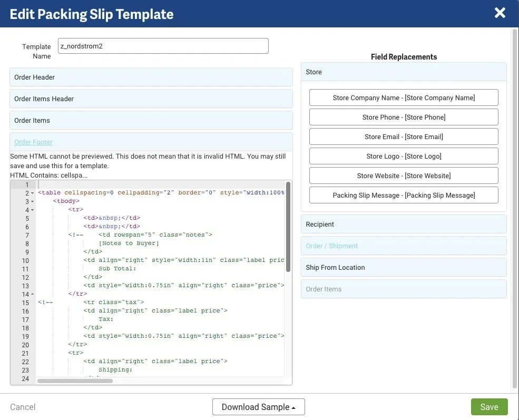Open the Order Items editor section

tap(151, 120)
